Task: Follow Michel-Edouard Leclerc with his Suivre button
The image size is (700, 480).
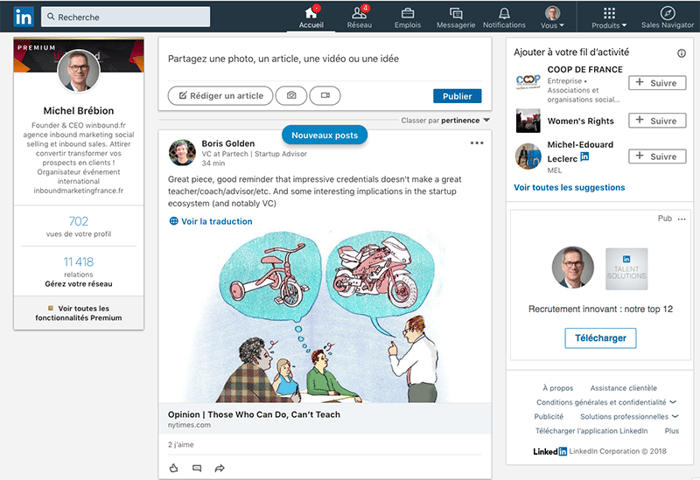Action: pos(657,156)
